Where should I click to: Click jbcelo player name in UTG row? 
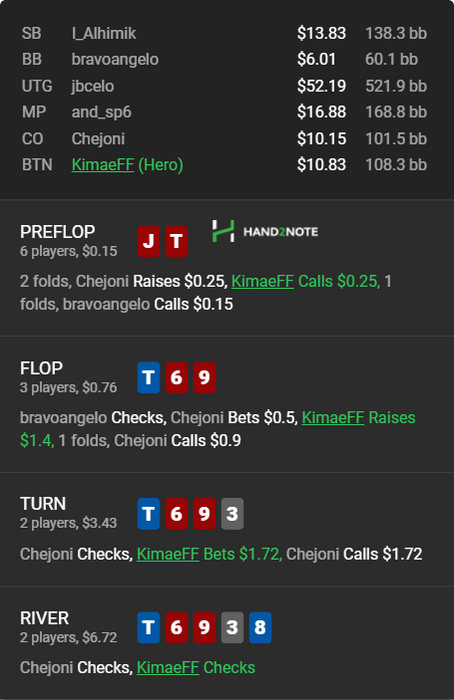click(x=93, y=86)
